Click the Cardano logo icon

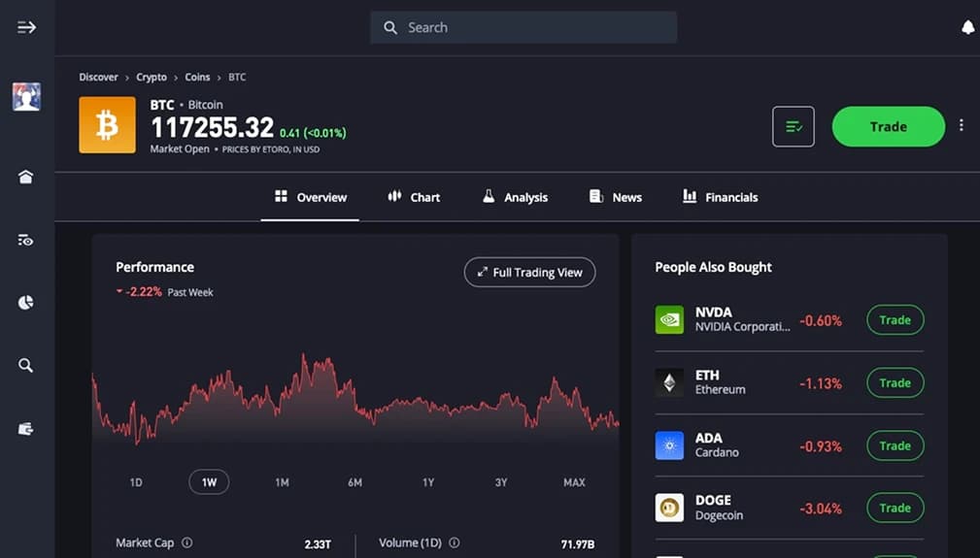point(669,445)
